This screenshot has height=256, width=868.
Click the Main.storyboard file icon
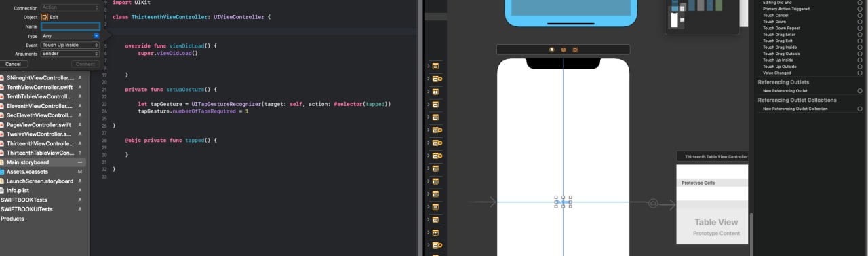pyautogui.click(x=3, y=162)
